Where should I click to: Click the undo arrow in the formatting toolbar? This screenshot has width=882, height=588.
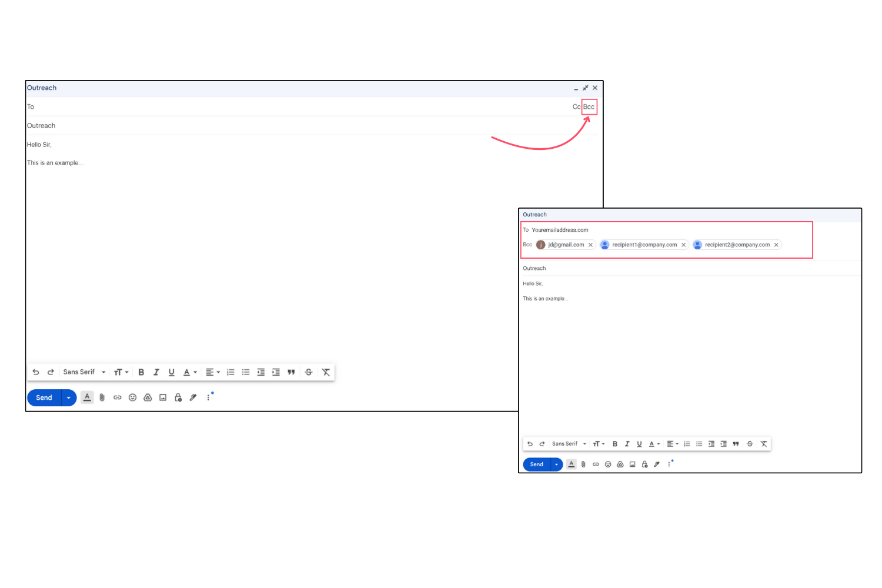tap(36, 372)
